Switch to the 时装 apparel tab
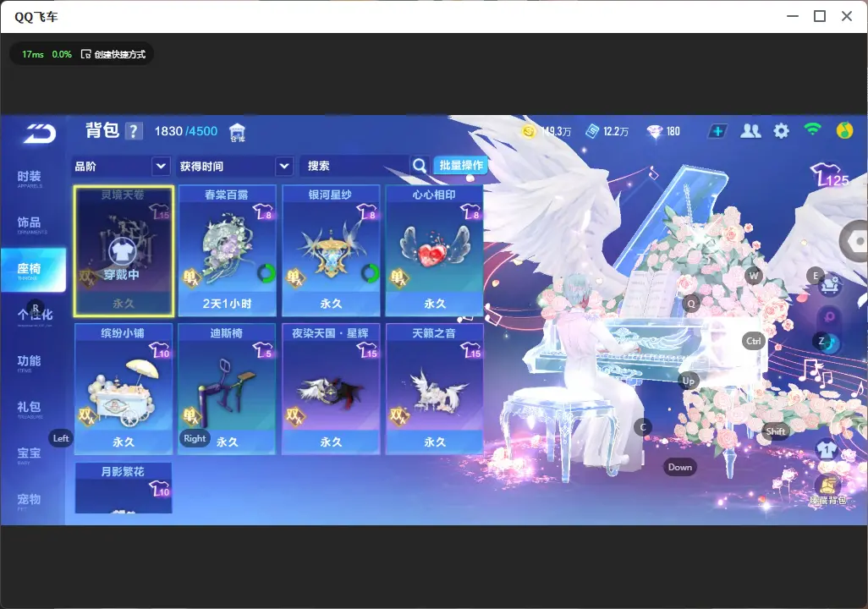 30,178
